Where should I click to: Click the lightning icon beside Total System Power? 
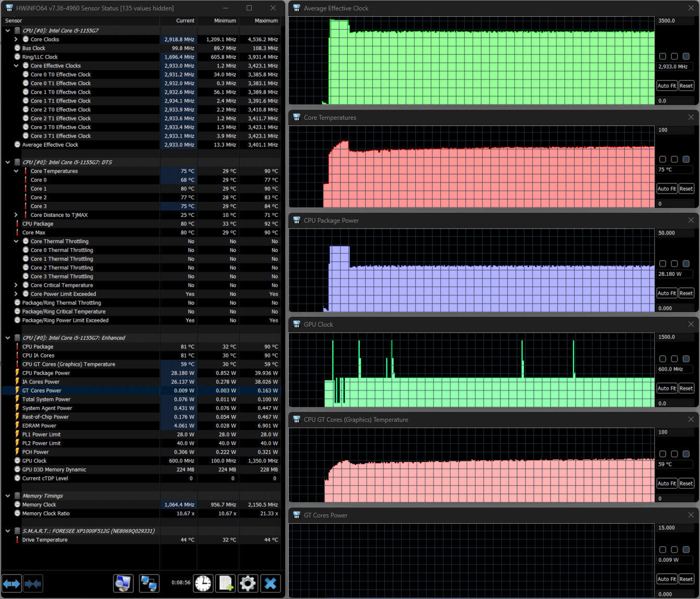(x=17, y=399)
